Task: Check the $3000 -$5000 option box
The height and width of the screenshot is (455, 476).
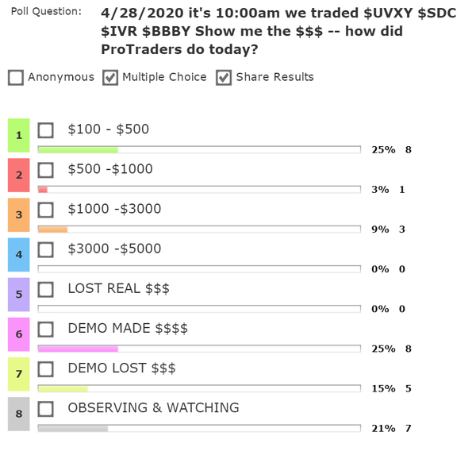Action: (46, 249)
